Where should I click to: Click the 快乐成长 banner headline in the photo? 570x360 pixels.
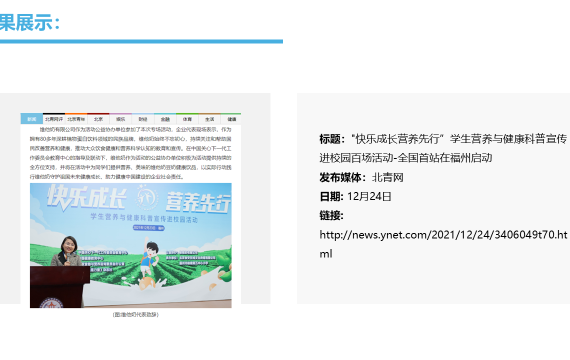tap(87, 198)
